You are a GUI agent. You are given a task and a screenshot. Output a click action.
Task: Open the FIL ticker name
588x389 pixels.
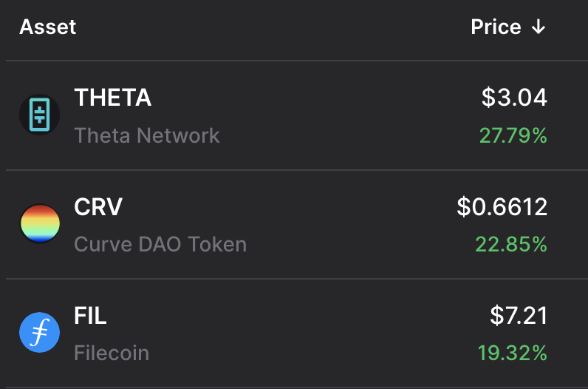90,316
